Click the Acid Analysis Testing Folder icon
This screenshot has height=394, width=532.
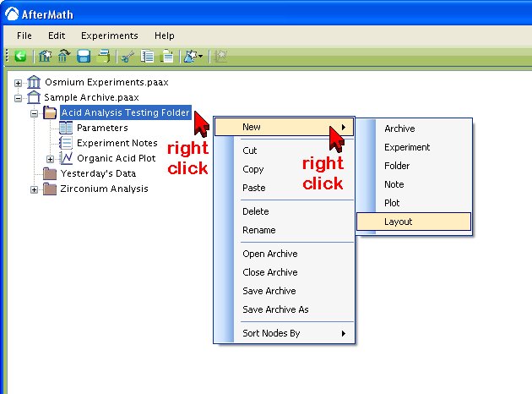(x=50, y=112)
